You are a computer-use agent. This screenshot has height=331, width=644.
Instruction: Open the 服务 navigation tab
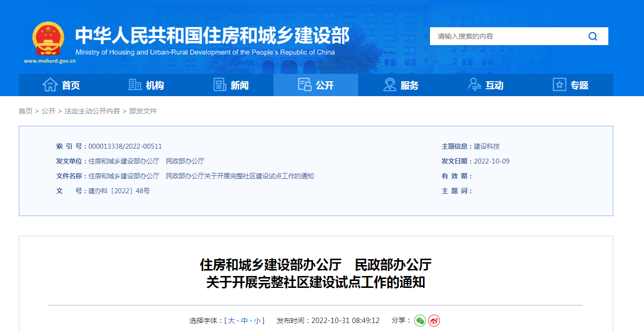[x=401, y=85]
